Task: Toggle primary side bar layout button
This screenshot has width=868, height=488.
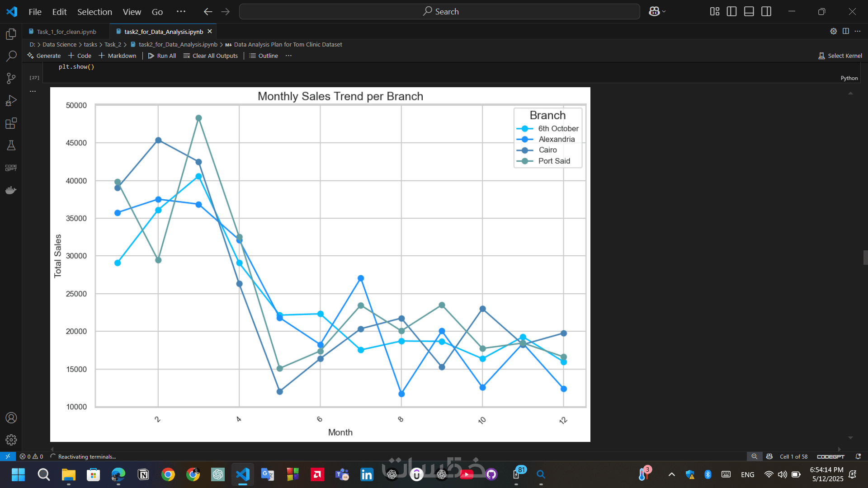Action: [x=731, y=12]
